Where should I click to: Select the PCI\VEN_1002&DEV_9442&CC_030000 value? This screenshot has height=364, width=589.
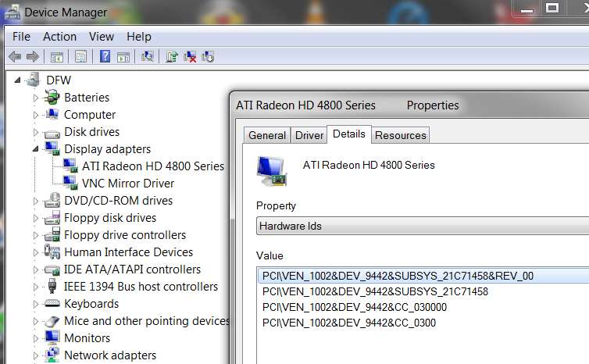tap(355, 307)
